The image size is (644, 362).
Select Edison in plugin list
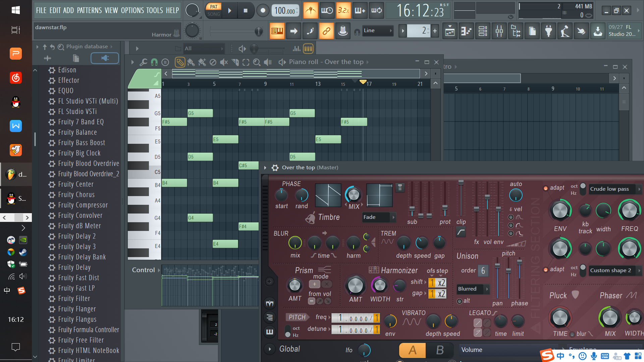pos(67,70)
